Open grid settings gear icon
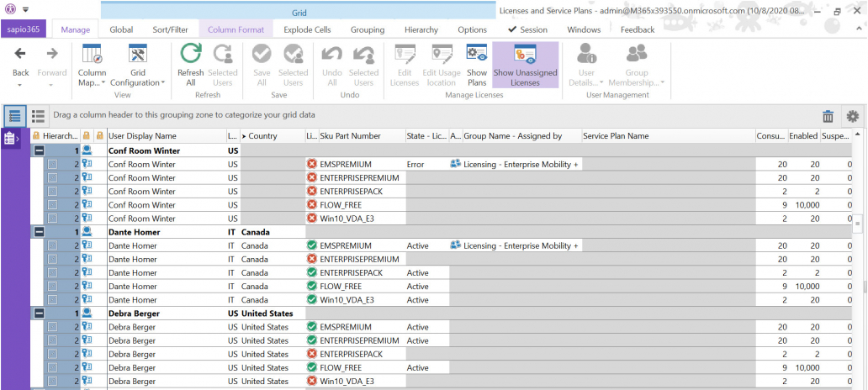868x390 pixels. coord(852,117)
